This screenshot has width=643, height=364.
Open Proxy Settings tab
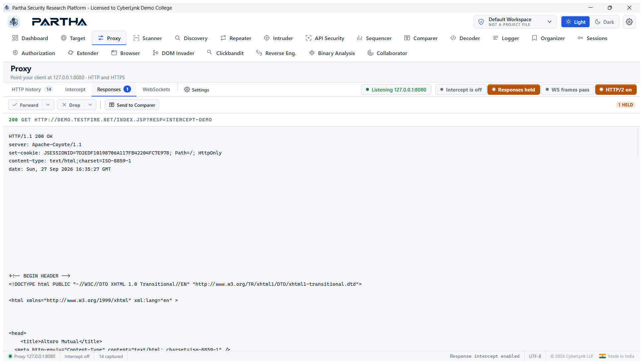click(x=197, y=90)
